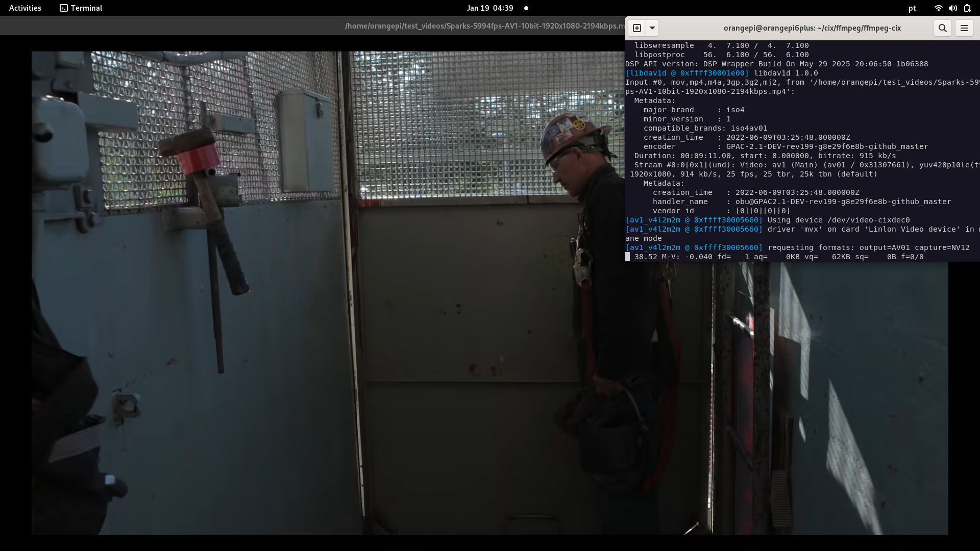Expand the new tab dropdown arrow
This screenshot has width=980, height=551.
pos(652,28)
